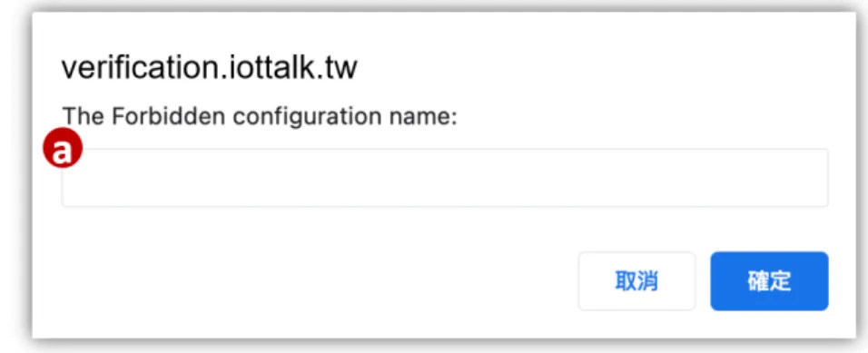Select the verification.iottalk.tw dialog title

[x=209, y=69]
